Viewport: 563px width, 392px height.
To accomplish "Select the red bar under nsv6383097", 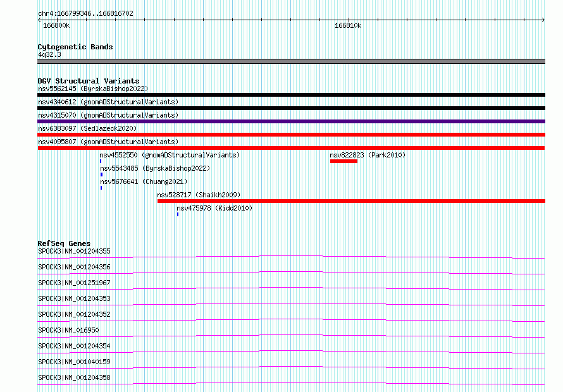I will tap(291, 135).
